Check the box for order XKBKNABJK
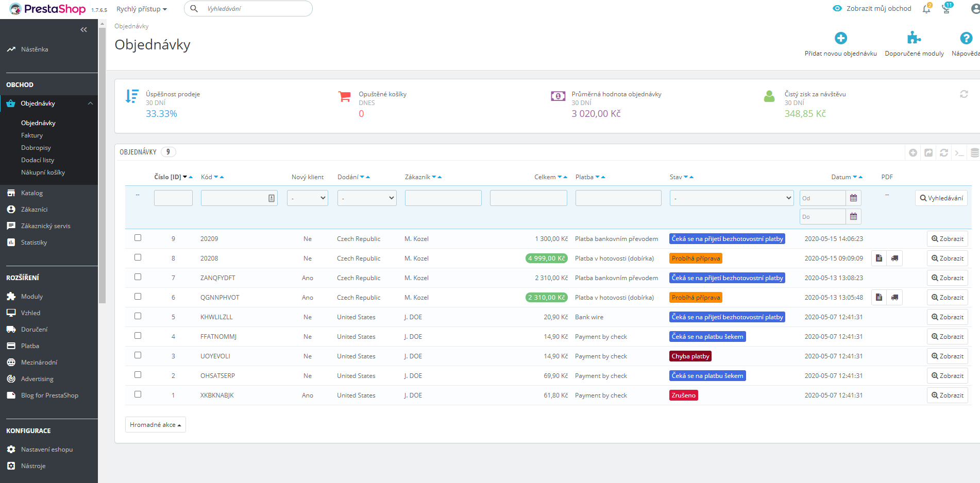Viewport: 980px width, 483px height. (x=138, y=394)
